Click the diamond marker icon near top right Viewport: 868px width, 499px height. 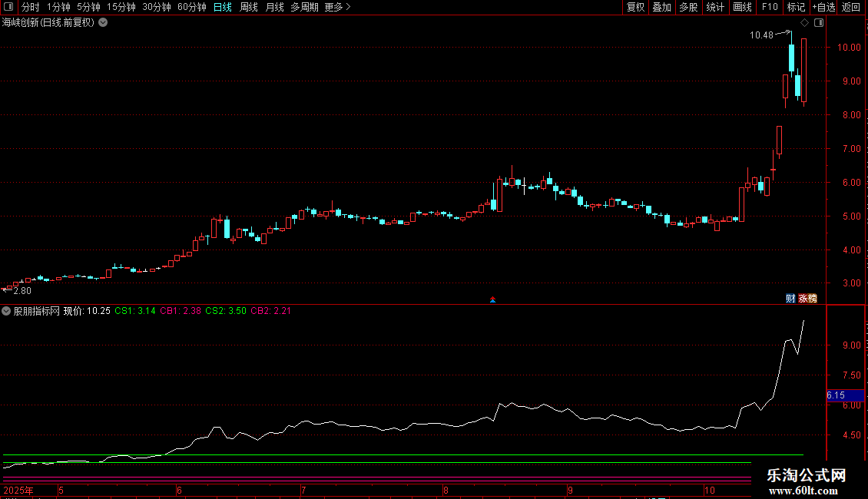point(804,23)
